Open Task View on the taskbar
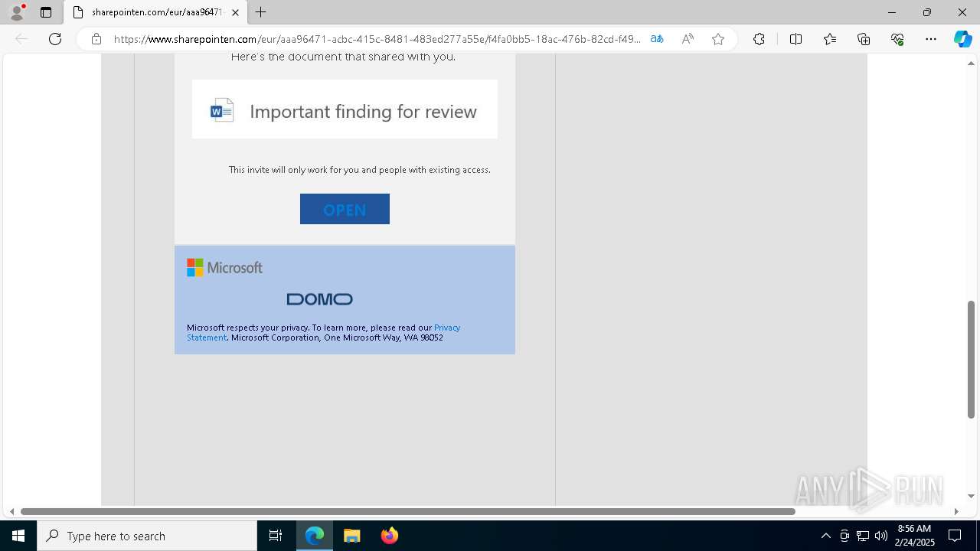Screen dimensions: 980x551 point(276,536)
